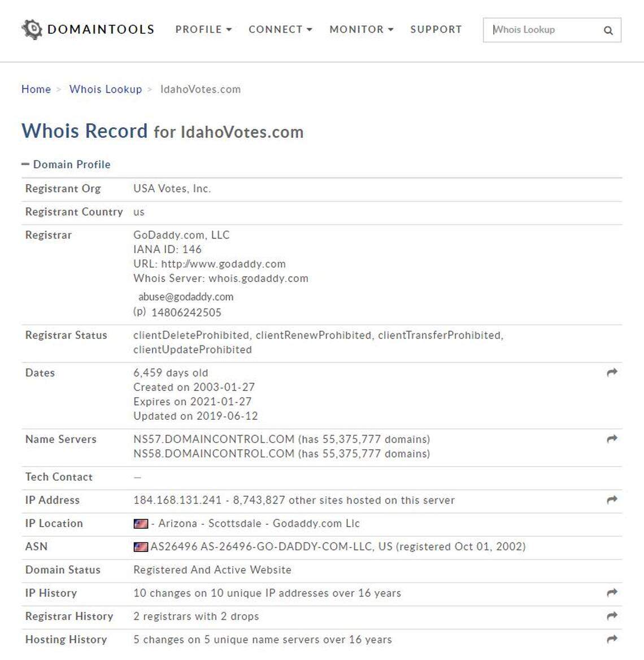Click the share arrow beside IP Address

611,500
